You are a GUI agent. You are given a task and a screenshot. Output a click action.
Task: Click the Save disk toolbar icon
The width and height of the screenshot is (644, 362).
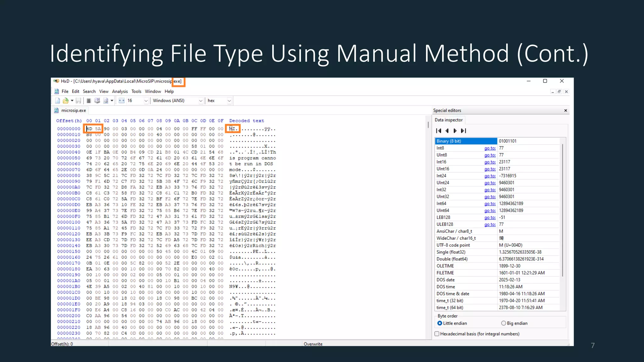coord(79,101)
